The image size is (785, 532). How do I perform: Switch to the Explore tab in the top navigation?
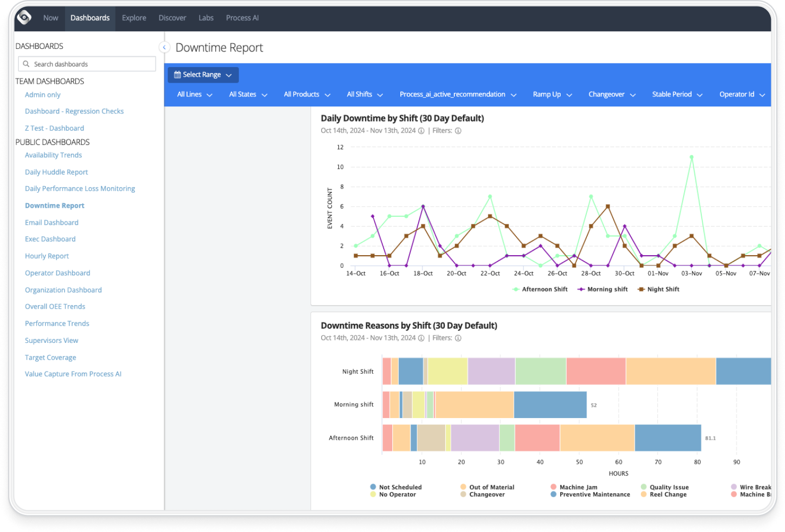[x=134, y=18]
